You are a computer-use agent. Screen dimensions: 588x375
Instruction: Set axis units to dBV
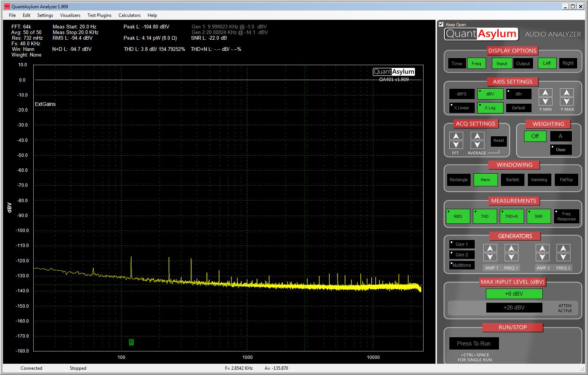(x=490, y=94)
